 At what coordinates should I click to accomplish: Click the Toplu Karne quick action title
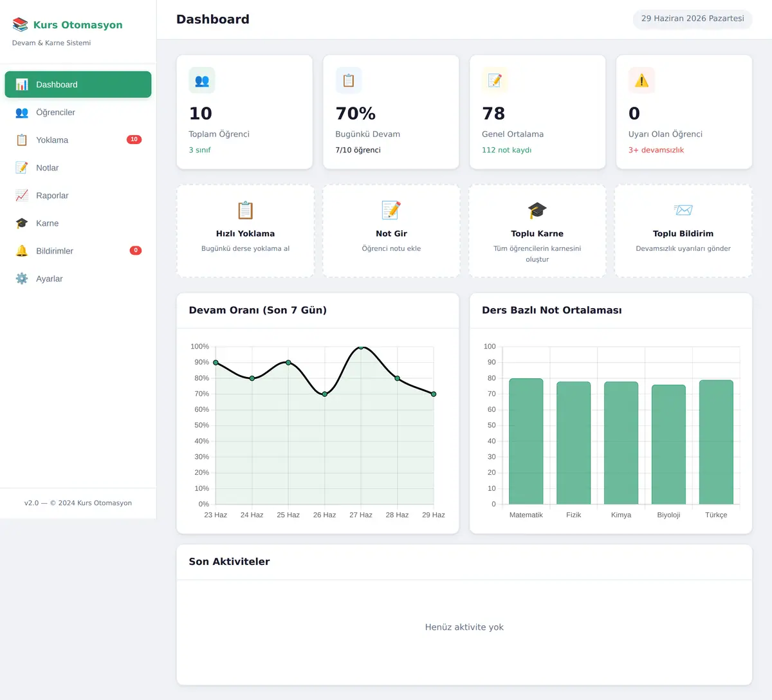[x=537, y=234]
